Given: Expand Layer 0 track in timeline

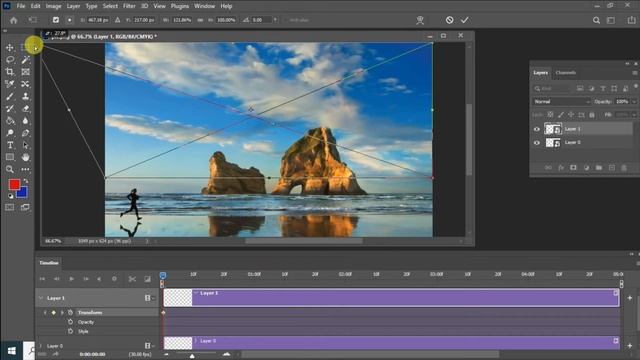Looking at the screenshot, I should (41, 346).
